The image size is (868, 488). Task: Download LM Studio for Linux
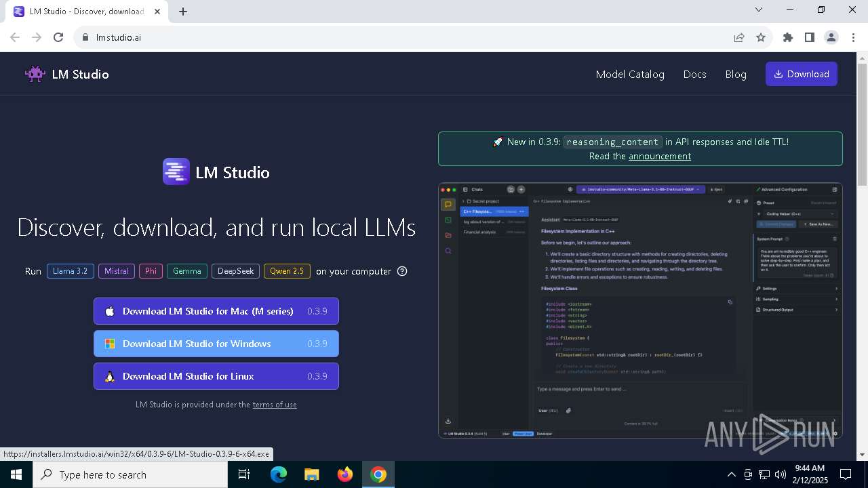coord(216,376)
